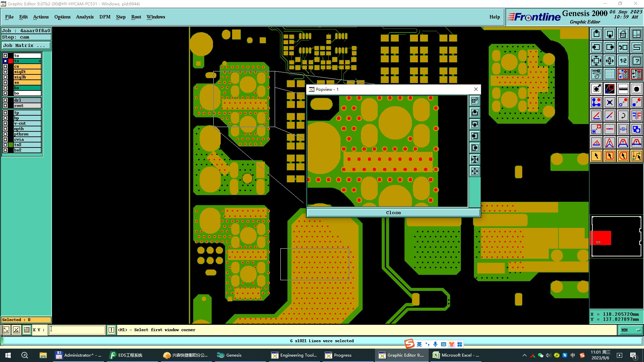644x362 pixels.
Task: Toggle the sig2t layer checkbox
Action: tap(5, 72)
